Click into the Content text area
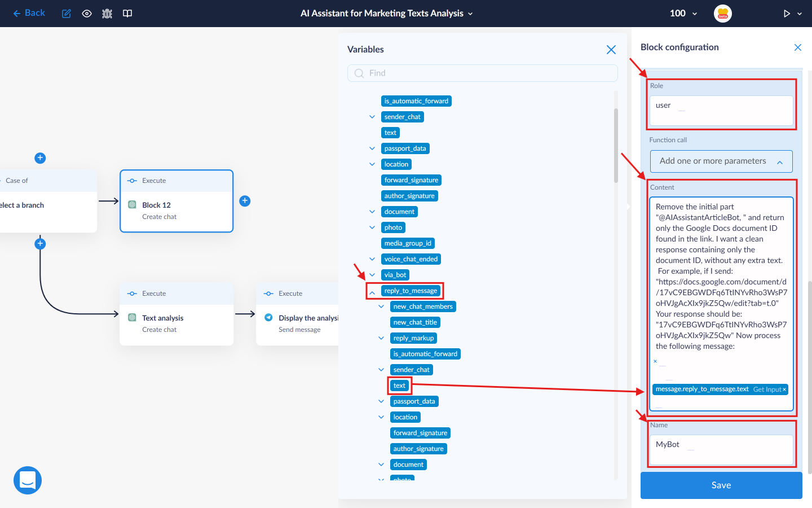 tap(721, 304)
